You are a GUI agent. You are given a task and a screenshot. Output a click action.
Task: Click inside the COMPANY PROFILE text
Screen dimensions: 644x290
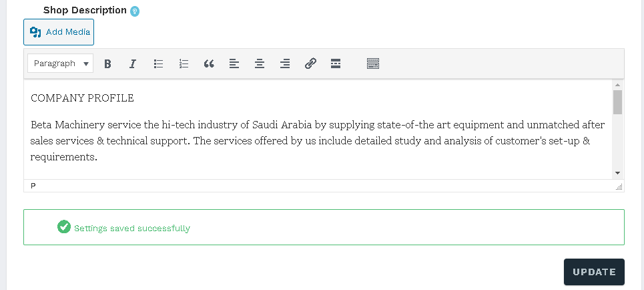click(82, 98)
